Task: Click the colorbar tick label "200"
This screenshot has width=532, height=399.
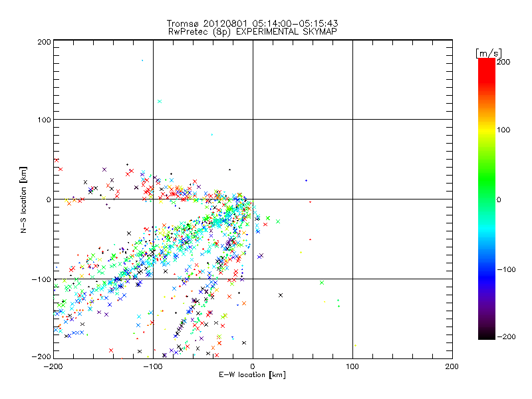Action: (x=503, y=62)
